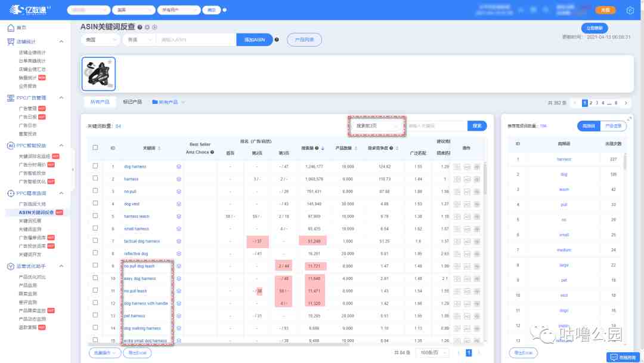Switch to the 标记产品 tab
This screenshot has height=363, width=644.
coord(132,102)
